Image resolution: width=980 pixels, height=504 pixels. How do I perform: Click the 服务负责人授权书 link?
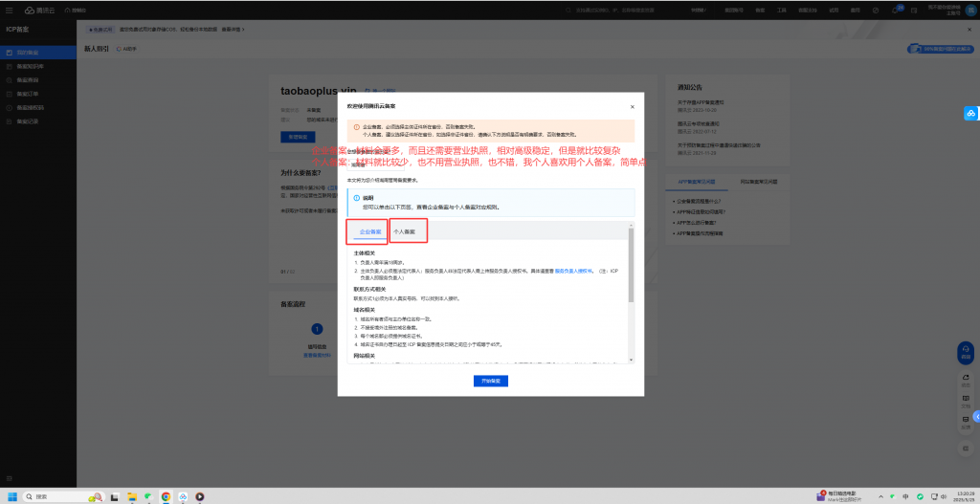pos(574,271)
